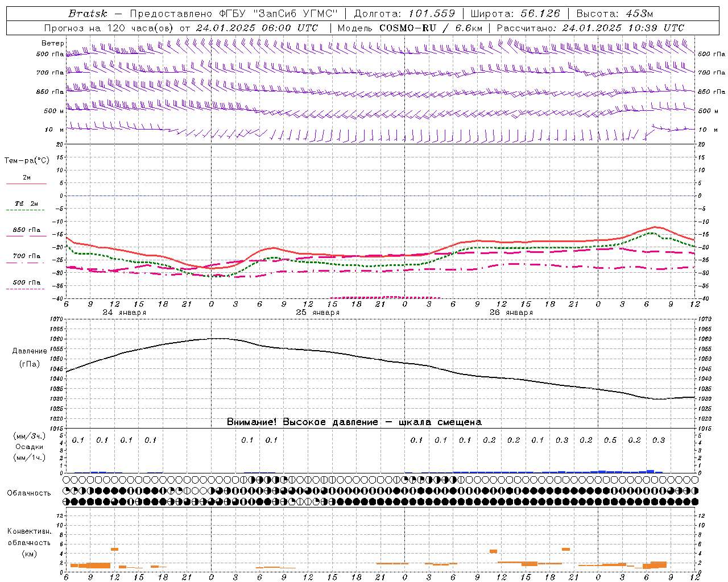This screenshot has height=582, width=728.
Task: Click the Td 2м dew point legend entry
Action: 27,203
